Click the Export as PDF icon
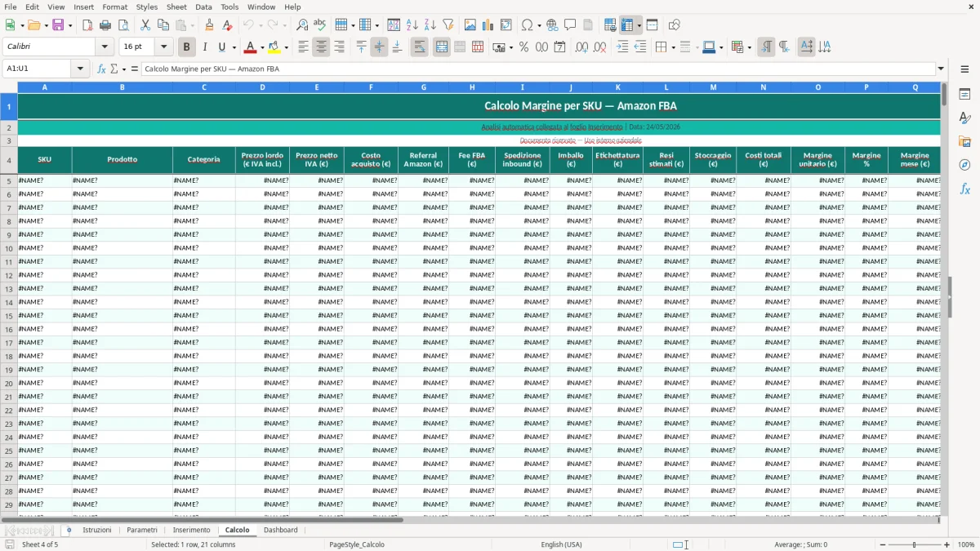 [87, 25]
